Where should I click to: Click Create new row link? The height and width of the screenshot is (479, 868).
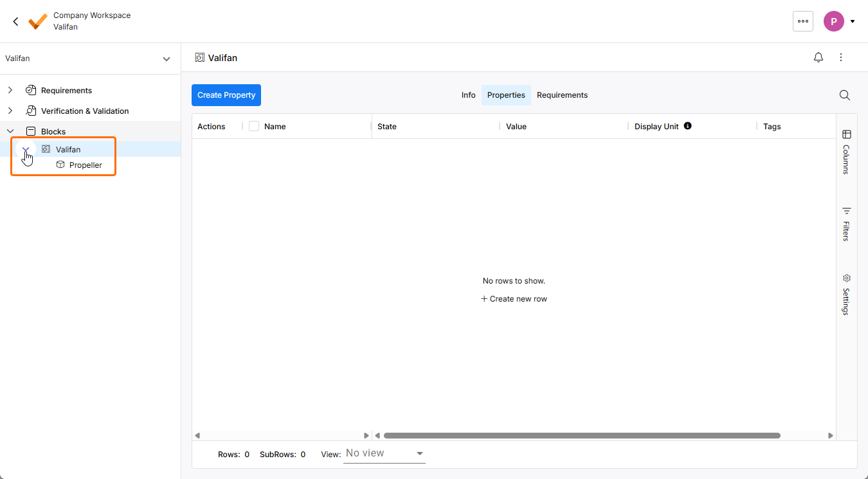[514, 299]
